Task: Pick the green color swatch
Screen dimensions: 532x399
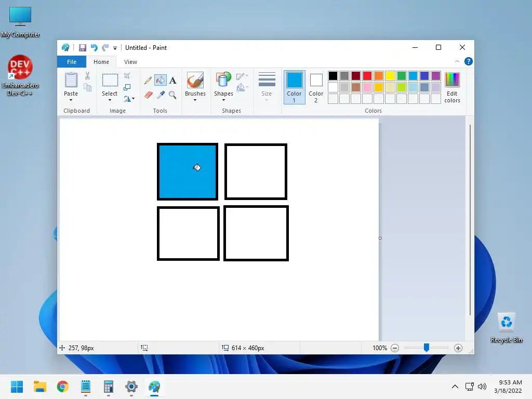Action: pos(402,76)
